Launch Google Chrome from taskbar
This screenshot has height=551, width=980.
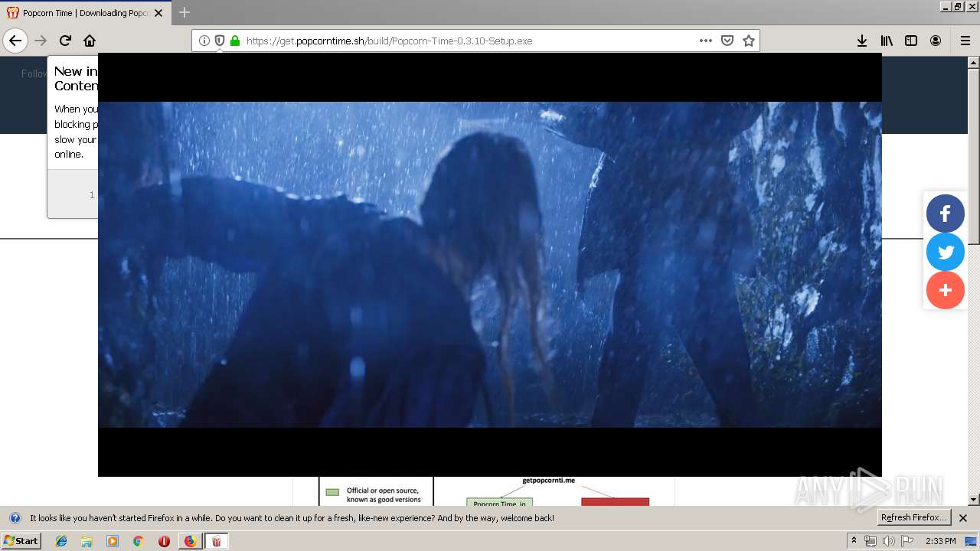[138, 541]
